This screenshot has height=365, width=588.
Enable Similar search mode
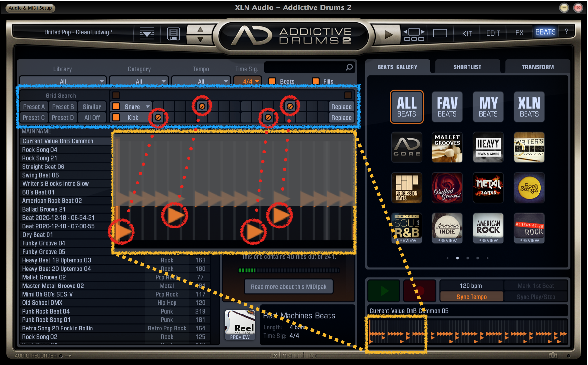[92, 107]
